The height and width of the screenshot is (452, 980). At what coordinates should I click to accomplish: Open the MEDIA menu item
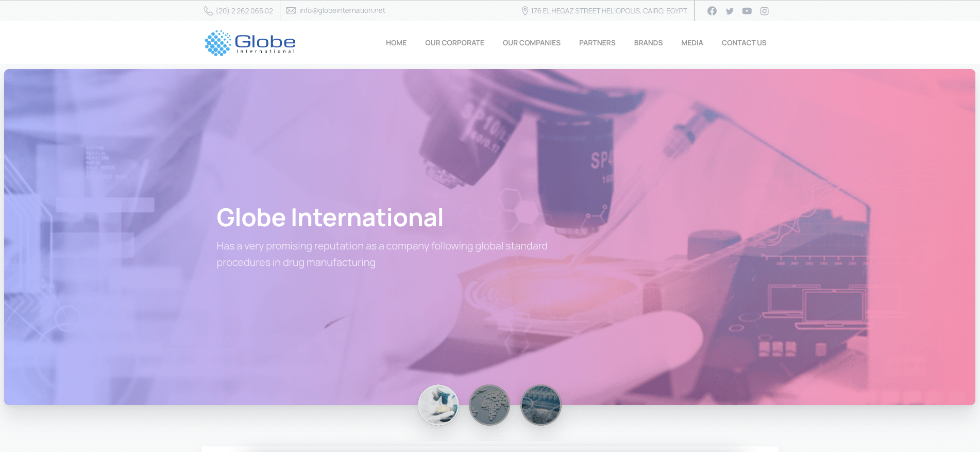point(691,43)
